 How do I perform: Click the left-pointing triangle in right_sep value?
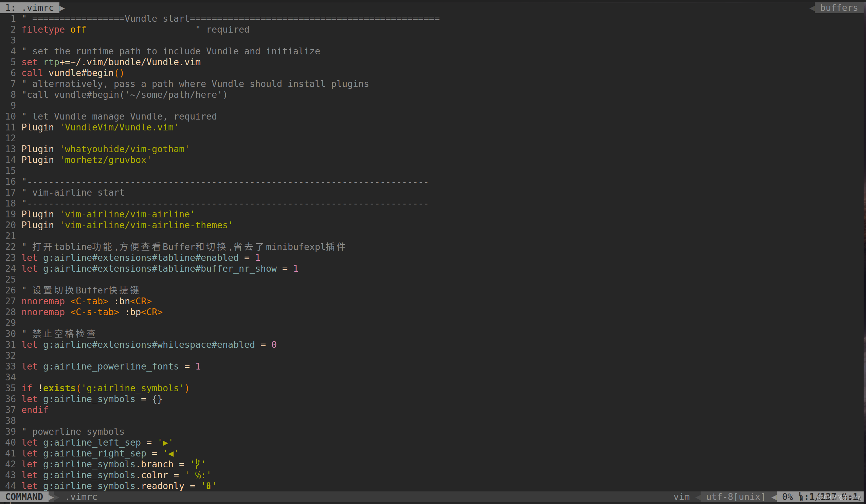(x=171, y=453)
